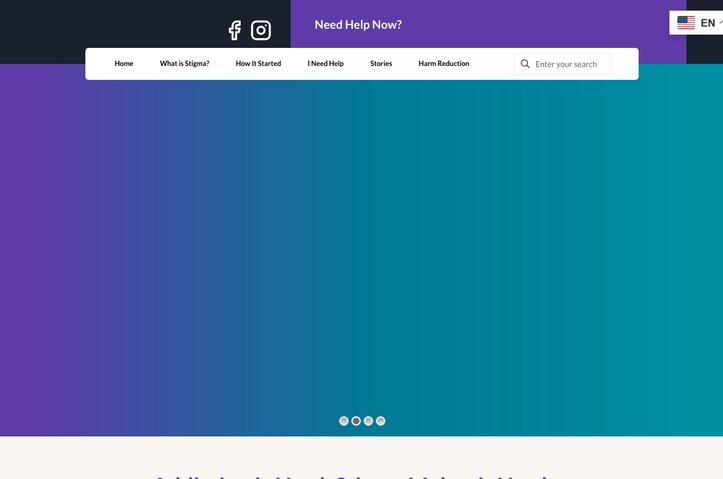Open the Harm Reduction menu item
Viewport: 723px width, 479px height.
pyautogui.click(x=444, y=64)
